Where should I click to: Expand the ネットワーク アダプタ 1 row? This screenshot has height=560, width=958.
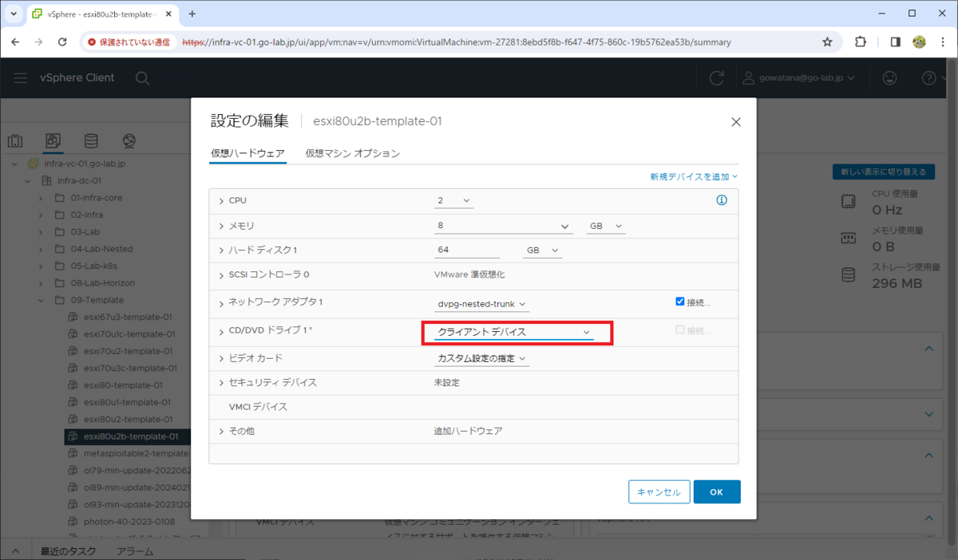[x=221, y=302]
